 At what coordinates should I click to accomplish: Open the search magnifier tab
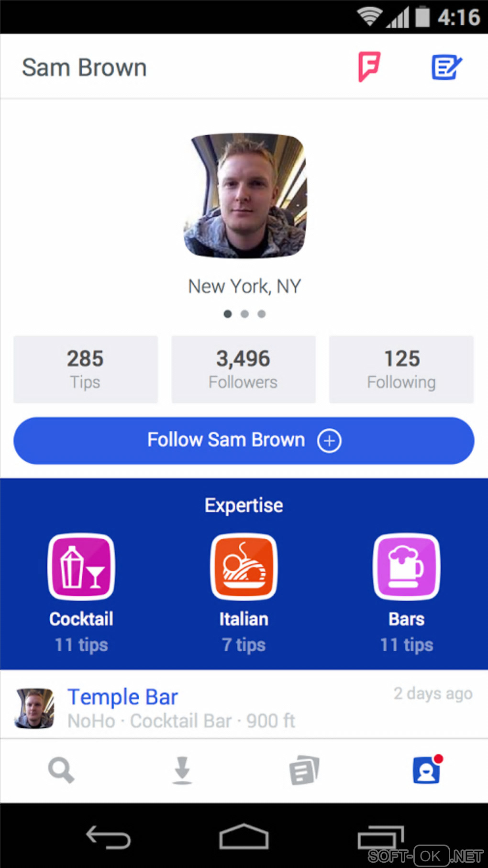(x=61, y=770)
